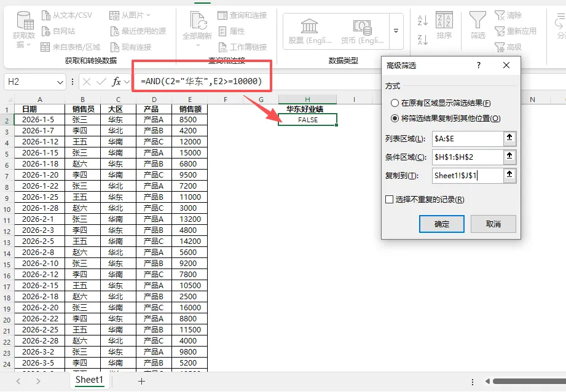Expand the 获取数据 dropdown arrow
This screenshot has width=566, height=392.
(x=29, y=45)
